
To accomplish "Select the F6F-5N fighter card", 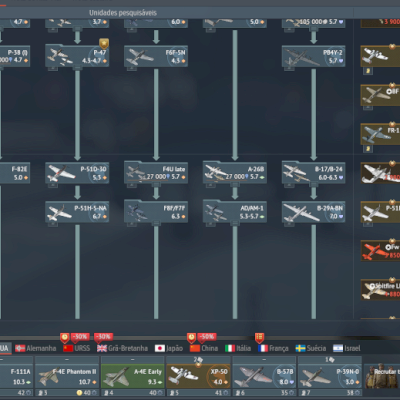I will [156, 56].
